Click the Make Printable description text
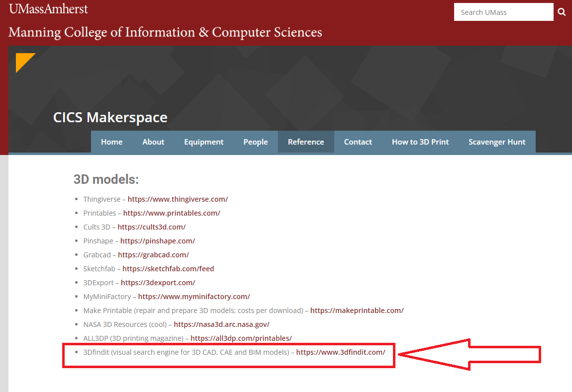The image size is (572, 392). click(x=193, y=311)
